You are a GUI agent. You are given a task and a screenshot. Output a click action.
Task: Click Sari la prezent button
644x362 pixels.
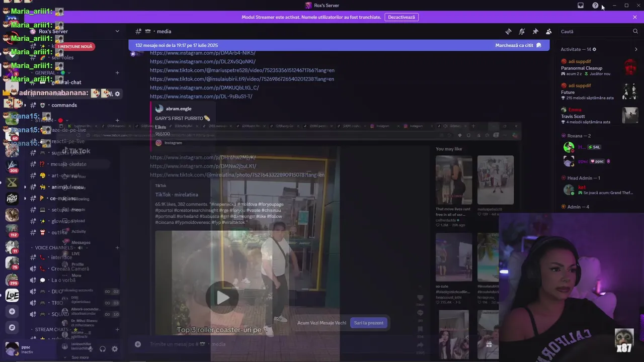[x=369, y=323]
